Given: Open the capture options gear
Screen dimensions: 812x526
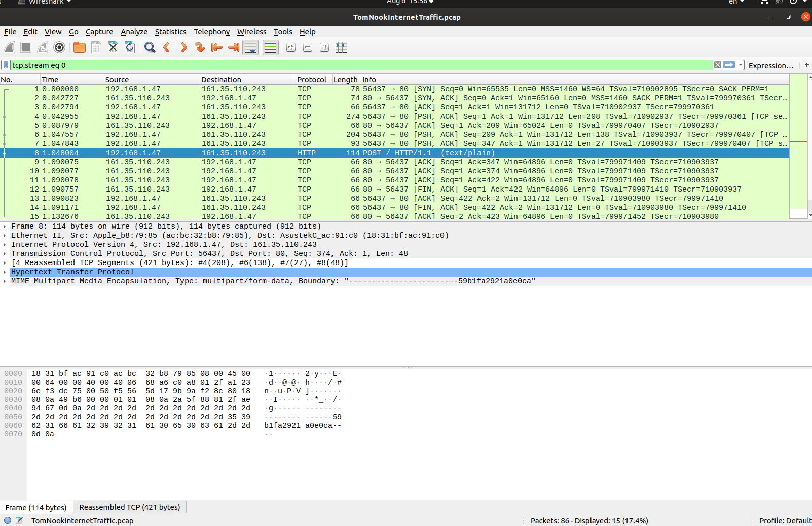Looking at the screenshot, I should click(59, 47).
